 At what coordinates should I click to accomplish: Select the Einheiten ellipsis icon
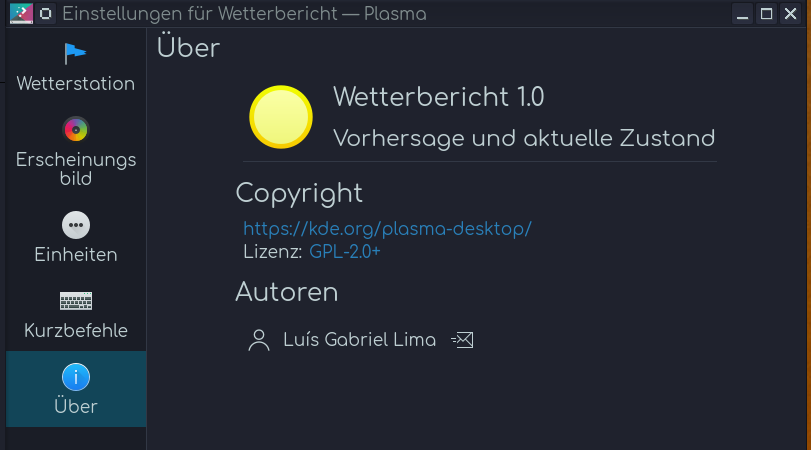[x=76, y=225]
